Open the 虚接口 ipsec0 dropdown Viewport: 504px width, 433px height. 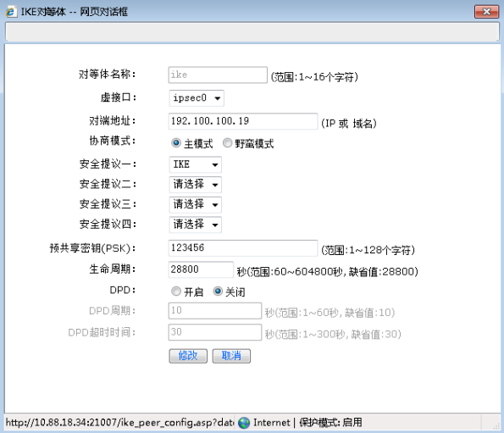(x=197, y=98)
